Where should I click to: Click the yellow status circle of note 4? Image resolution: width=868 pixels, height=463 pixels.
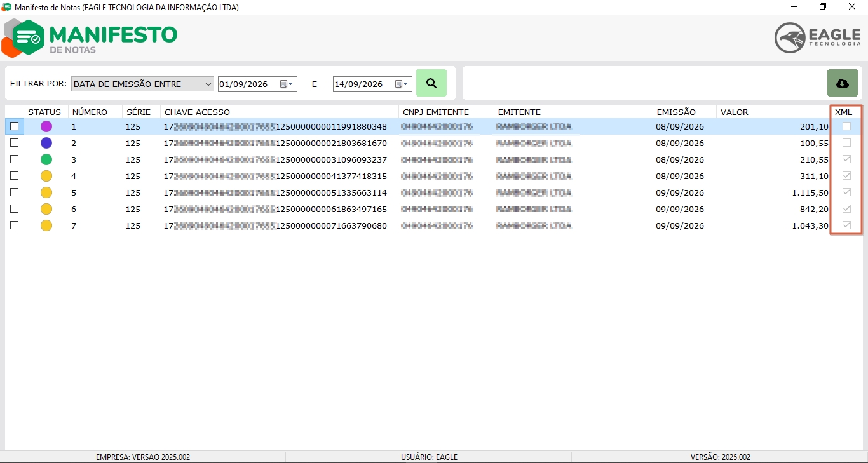(x=46, y=176)
